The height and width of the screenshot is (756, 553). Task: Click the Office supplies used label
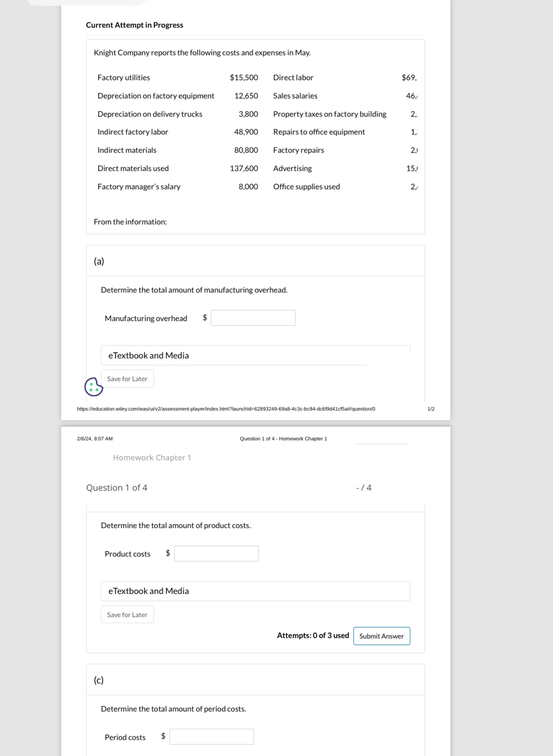(307, 187)
